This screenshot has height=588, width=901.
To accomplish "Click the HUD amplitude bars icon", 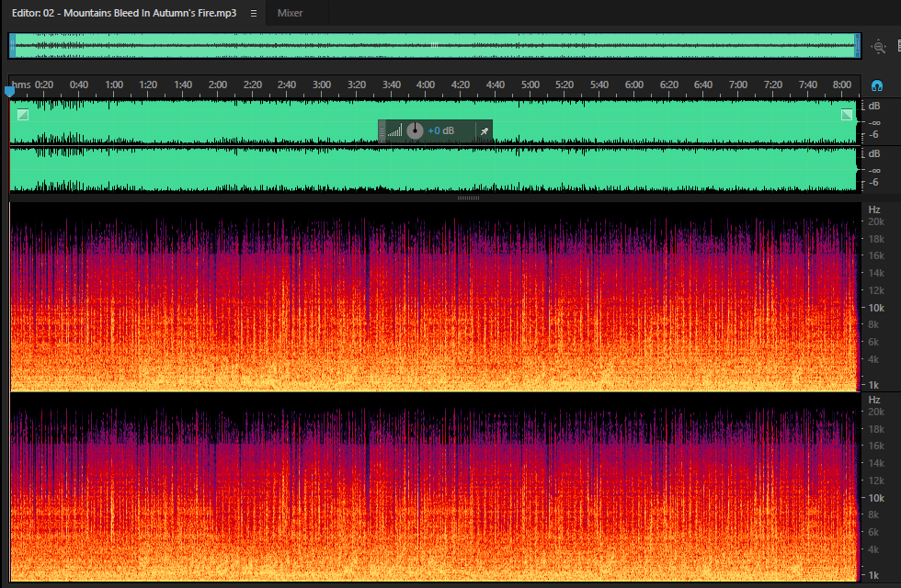I will pyautogui.click(x=394, y=130).
